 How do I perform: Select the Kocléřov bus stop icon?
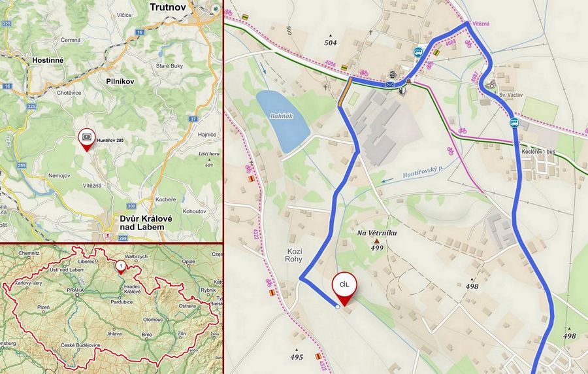pyautogui.click(x=514, y=123)
